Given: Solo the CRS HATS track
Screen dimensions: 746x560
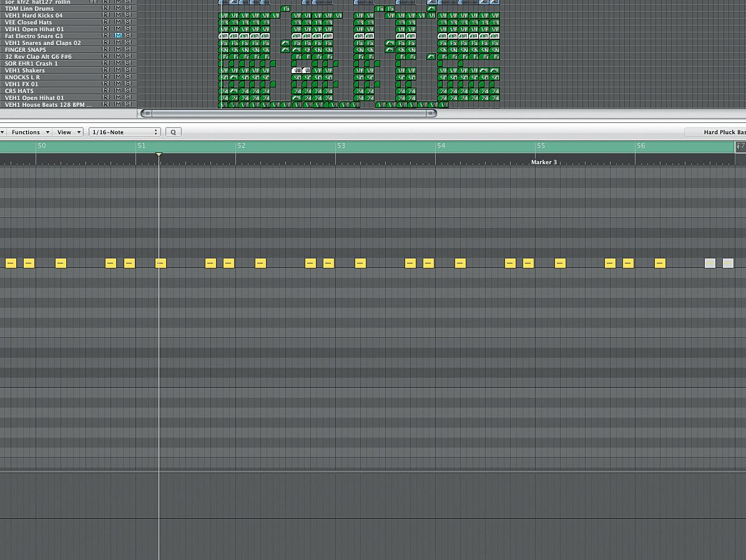Looking at the screenshot, I should tap(128, 91).
